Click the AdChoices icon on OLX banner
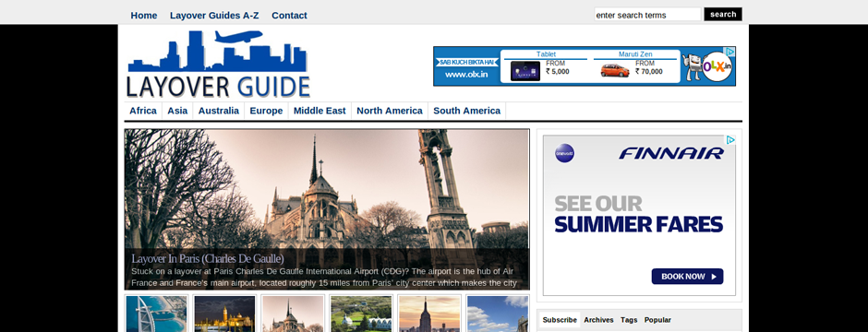This screenshot has width=868, height=332. [730, 52]
